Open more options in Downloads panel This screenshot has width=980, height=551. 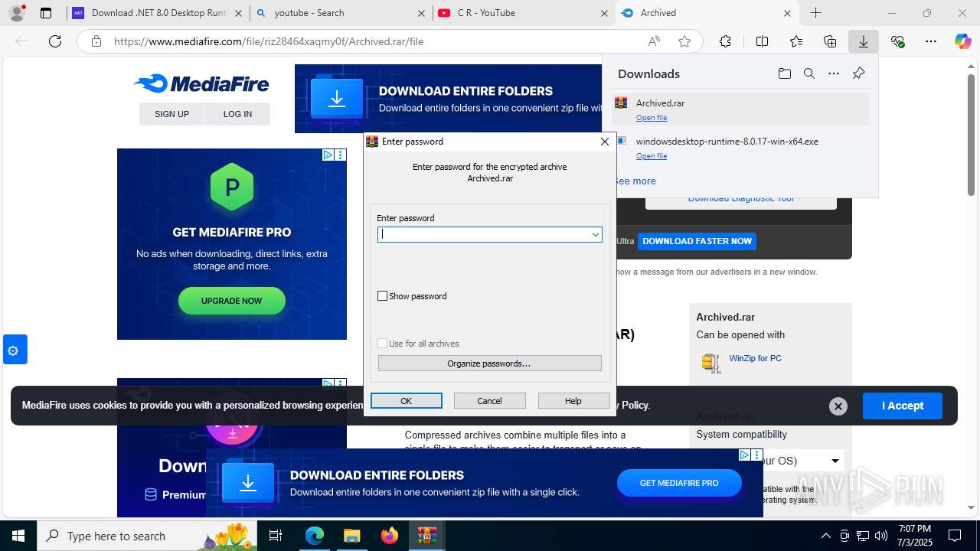point(834,73)
